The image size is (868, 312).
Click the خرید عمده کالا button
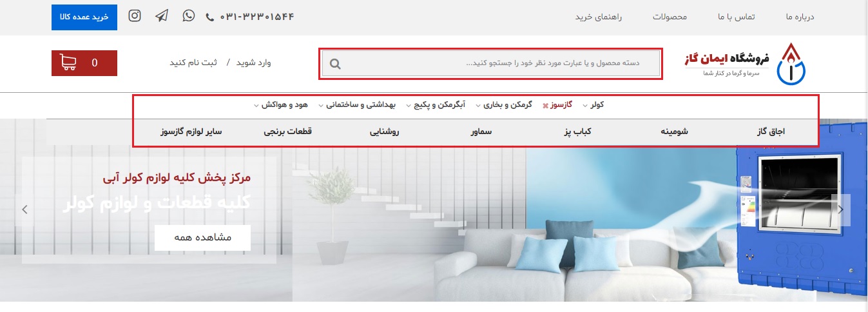click(84, 17)
